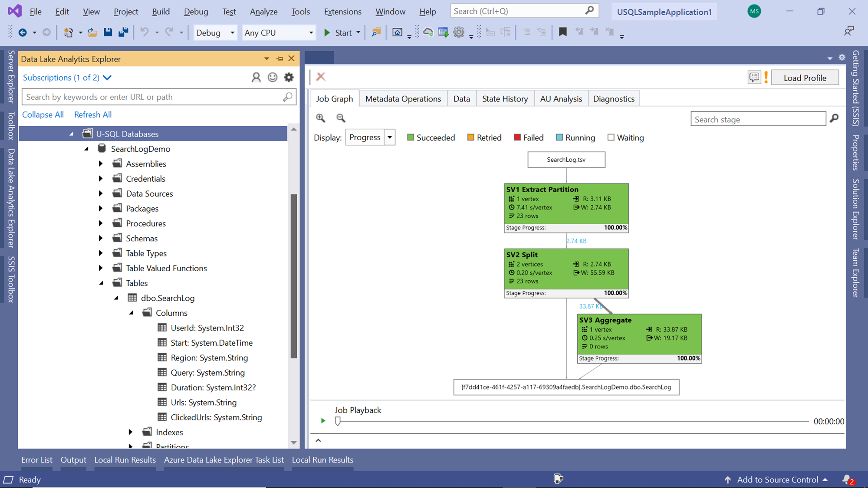Viewport: 868px width, 488px height.
Task: Collapse the Tables tree node
Action: click(x=102, y=283)
